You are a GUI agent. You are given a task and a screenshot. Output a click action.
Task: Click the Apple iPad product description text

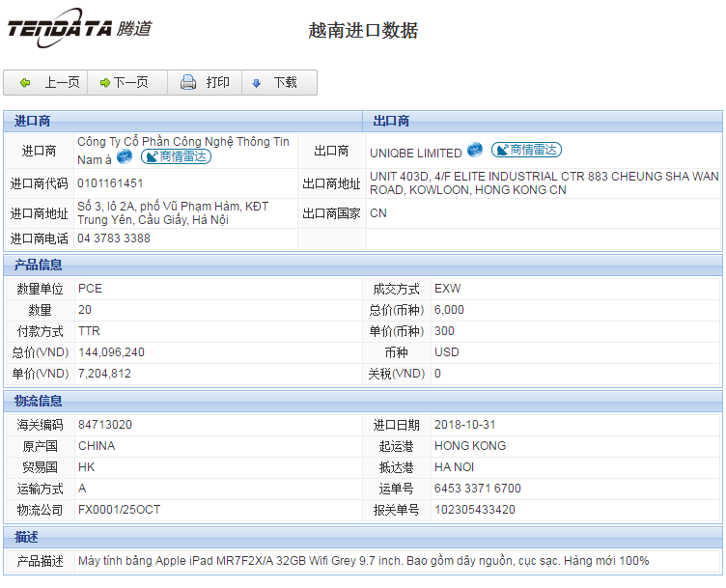[x=363, y=561]
